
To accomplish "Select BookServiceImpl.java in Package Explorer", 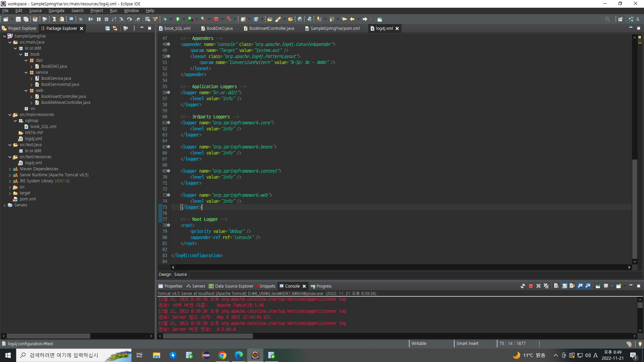I will [60, 84].
